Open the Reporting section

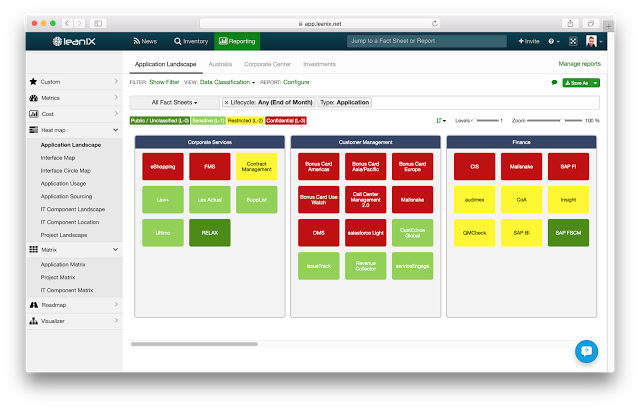pos(237,41)
